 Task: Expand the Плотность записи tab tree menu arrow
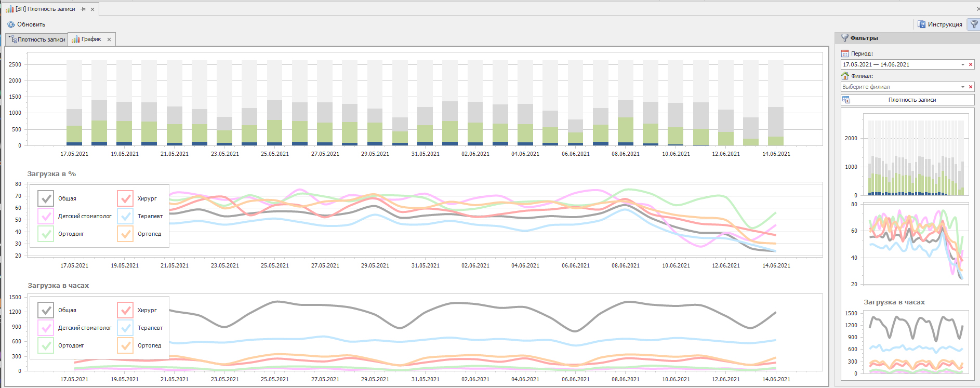point(9,37)
